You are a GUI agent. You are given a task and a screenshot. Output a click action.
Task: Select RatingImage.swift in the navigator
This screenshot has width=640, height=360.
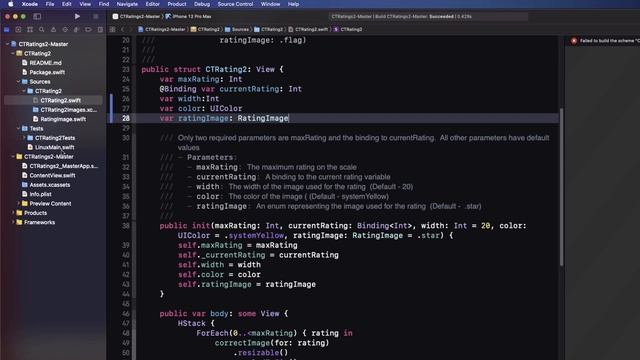pyautogui.click(x=63, y=119)
